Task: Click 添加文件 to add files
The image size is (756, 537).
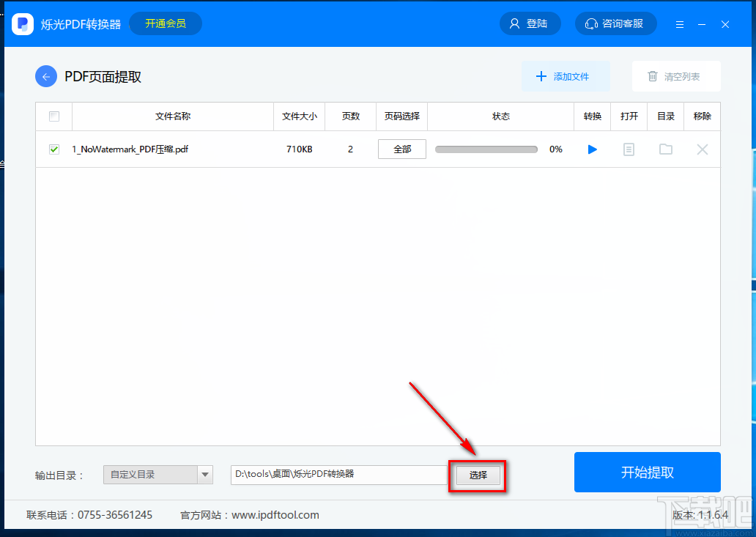Action: (x=566, y=76)
